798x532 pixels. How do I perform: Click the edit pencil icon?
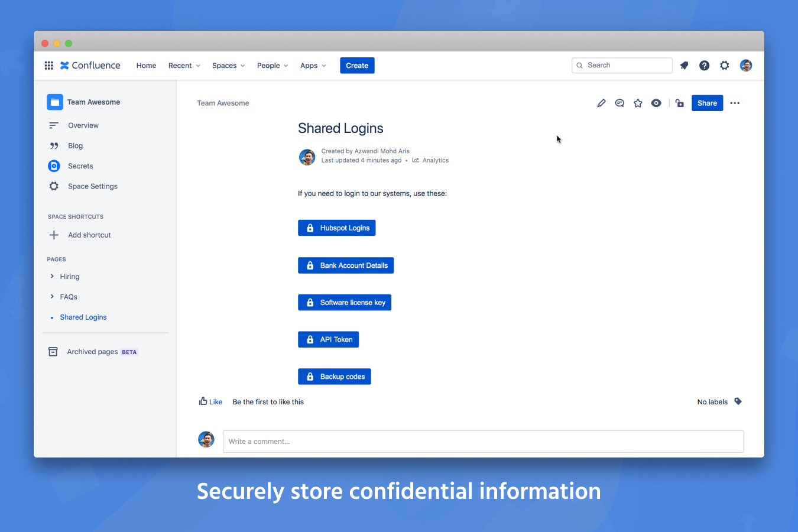[x=601, y=103]
